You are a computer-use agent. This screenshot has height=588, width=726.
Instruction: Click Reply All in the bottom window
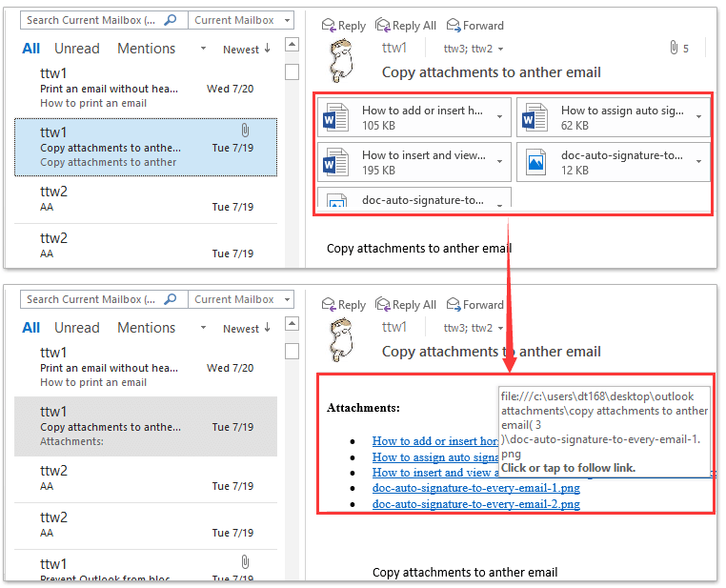coord(406,305)
